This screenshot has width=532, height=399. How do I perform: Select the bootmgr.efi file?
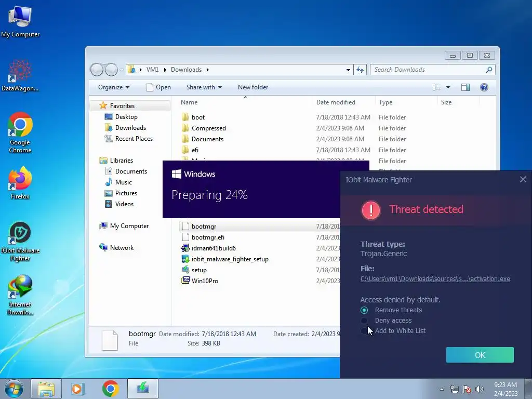[x=203, y=237]
